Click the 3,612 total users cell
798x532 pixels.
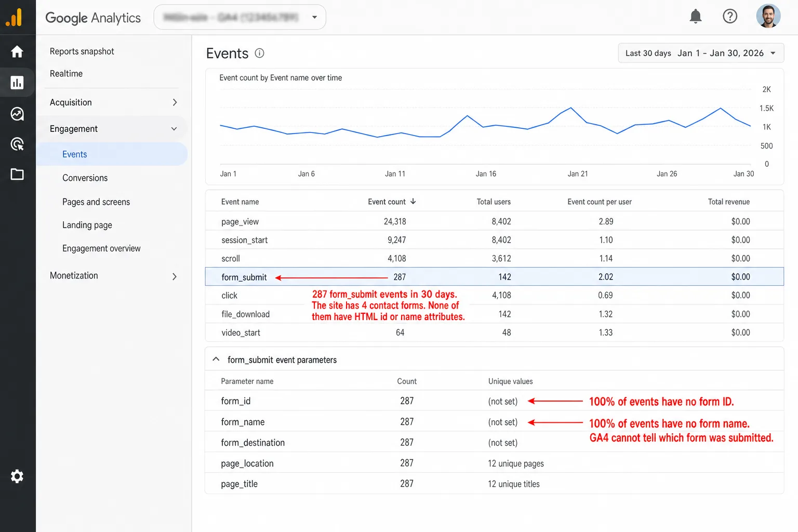501,258
